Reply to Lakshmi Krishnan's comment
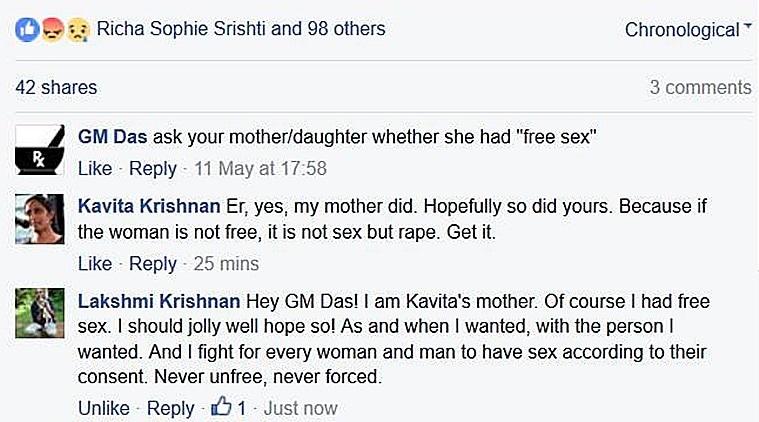 [x=171, y=408]
